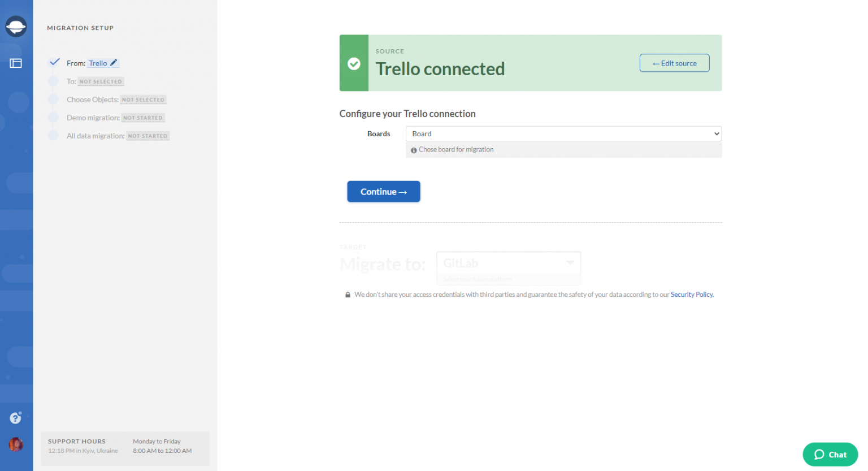Open the migrations list sidebar icon
This screenshot has height=471, width=868.
(16, 63)
